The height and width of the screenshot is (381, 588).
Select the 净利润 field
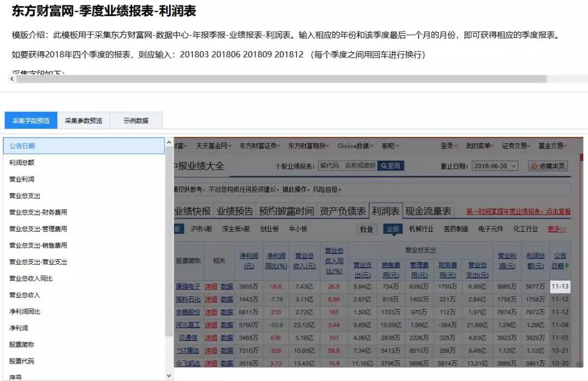84,328
